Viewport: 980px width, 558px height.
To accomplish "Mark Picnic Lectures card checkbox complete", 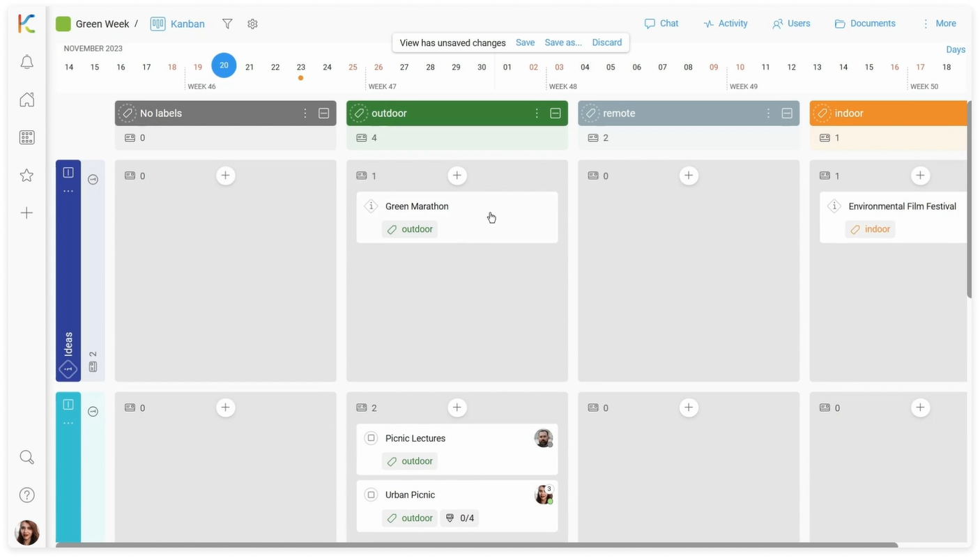I will [371, 438].
